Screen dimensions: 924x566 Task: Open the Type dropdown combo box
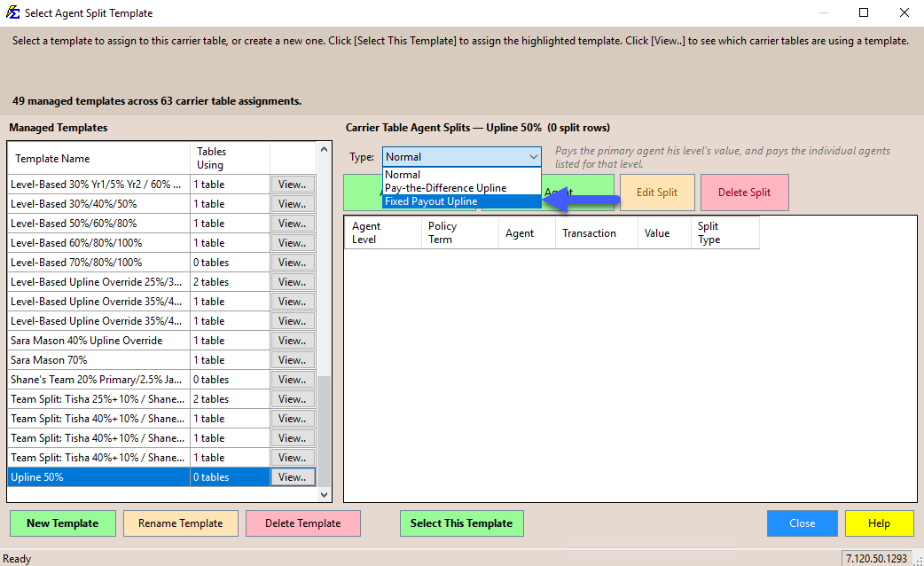click(461, 157)
